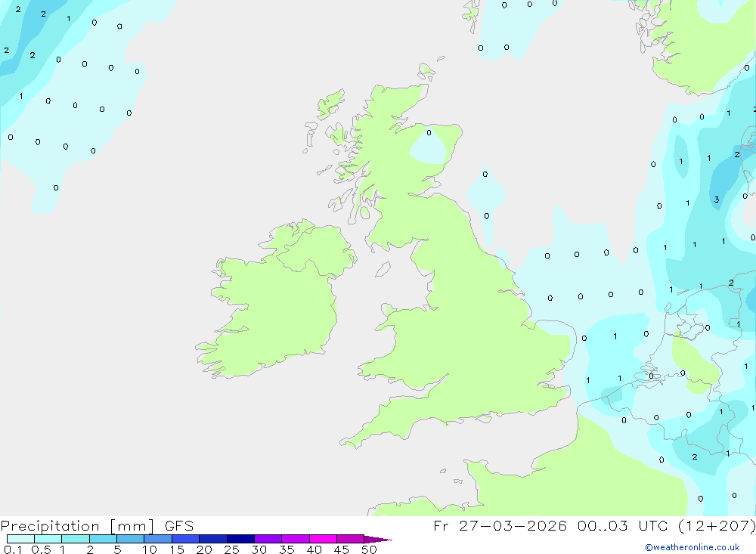Click the '(12+207)' forecast hour text
756x554 pixels.
(x=717, y=525)
